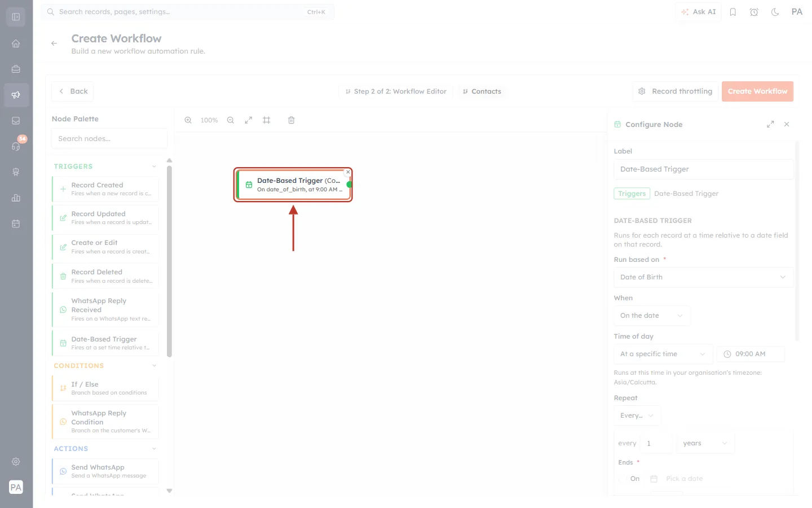The image size is (812, 508).
Task: Toggle the sidebar panel icon
Action: pyautogui.click(x=16, y=17)
